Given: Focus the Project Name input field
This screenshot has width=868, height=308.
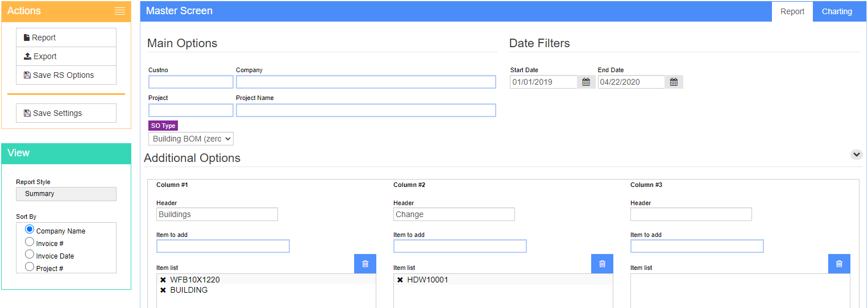Looking at the screenshot, I should pos(366,110).
